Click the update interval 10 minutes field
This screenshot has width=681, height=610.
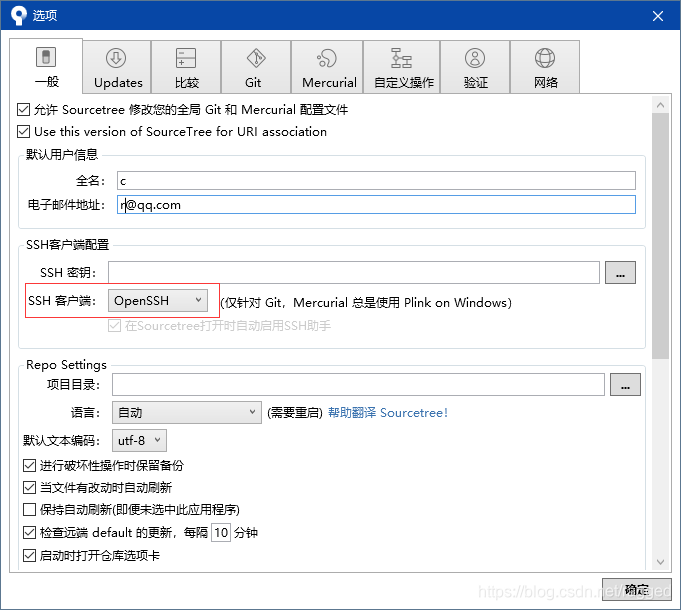[x=221, y=532]
